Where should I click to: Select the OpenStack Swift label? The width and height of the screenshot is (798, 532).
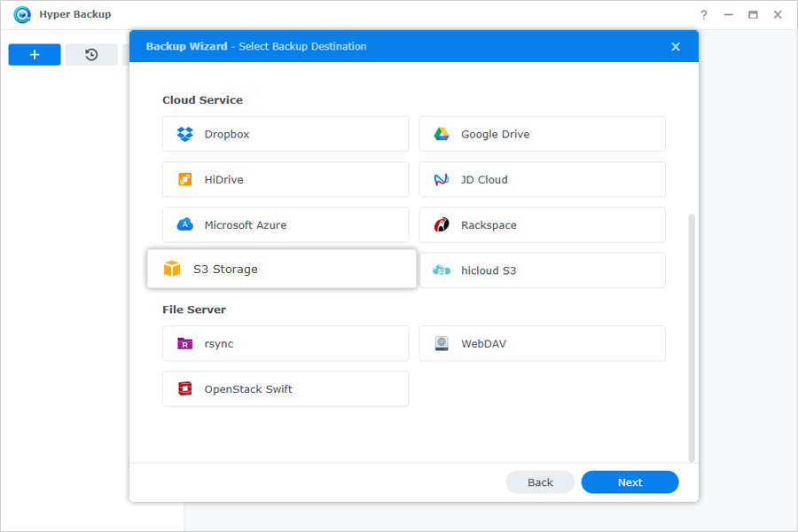click(x=248, y=389)
